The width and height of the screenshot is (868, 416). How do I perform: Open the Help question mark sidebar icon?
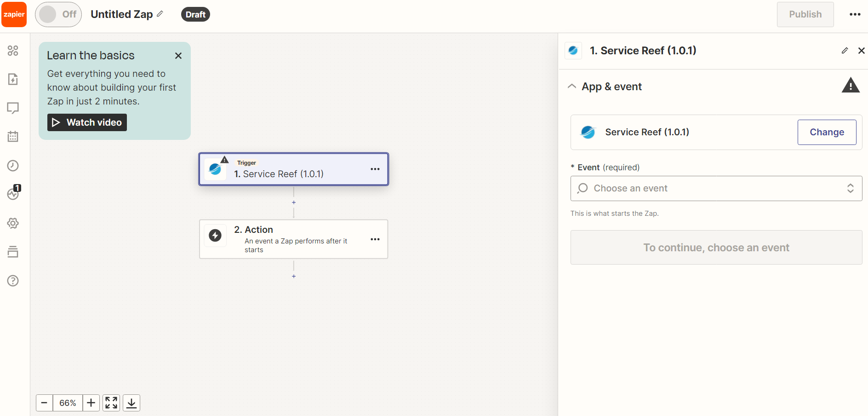(13, 281)
